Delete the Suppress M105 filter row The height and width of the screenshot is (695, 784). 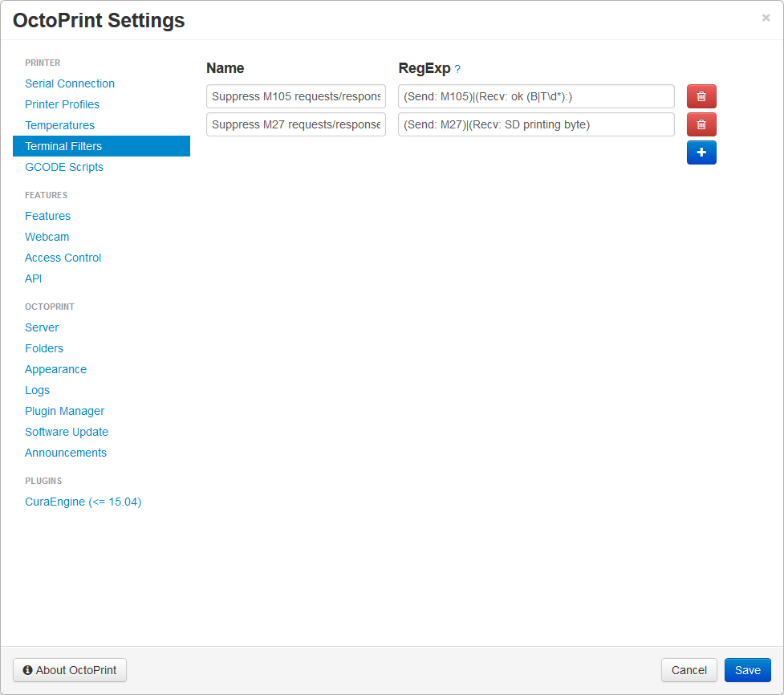click(701, 96)
